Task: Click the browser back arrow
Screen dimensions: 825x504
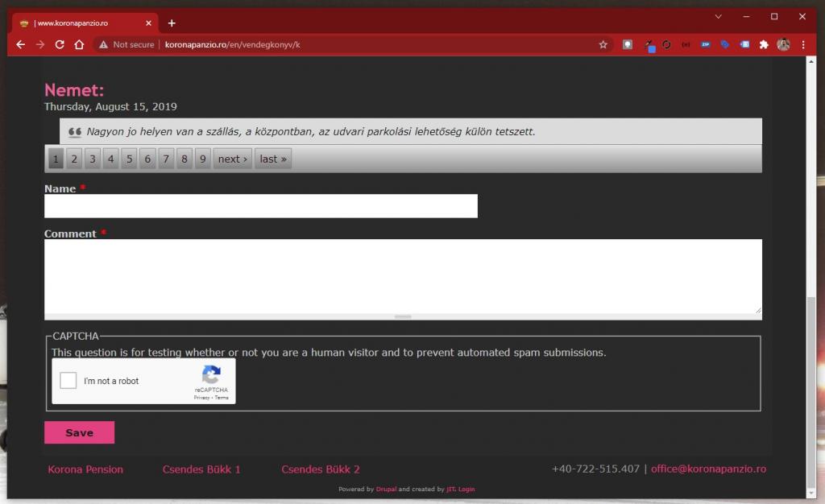Action: (x=21, y=45)
